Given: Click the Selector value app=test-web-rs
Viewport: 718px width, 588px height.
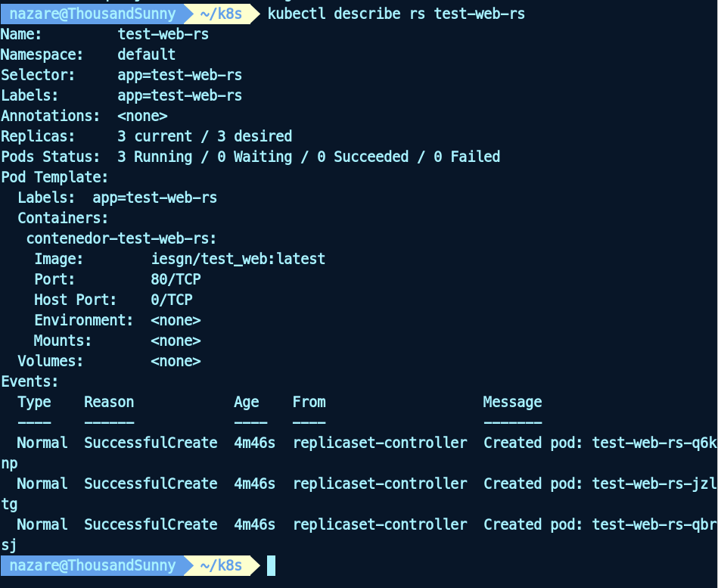Looking at the screenshot, I should pyautogui.click(x=179, y=75).
